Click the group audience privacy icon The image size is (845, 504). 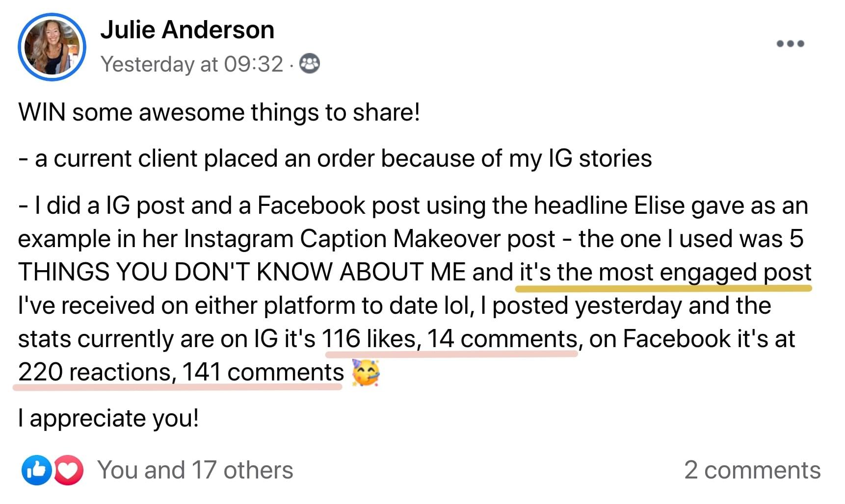pos(310,64)
